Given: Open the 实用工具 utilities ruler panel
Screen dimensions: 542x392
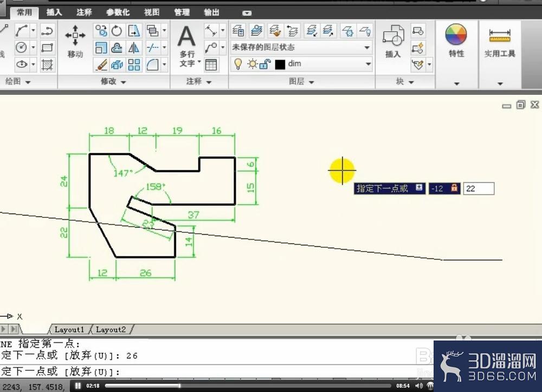Looking at the screenshot, I should 500,43.
